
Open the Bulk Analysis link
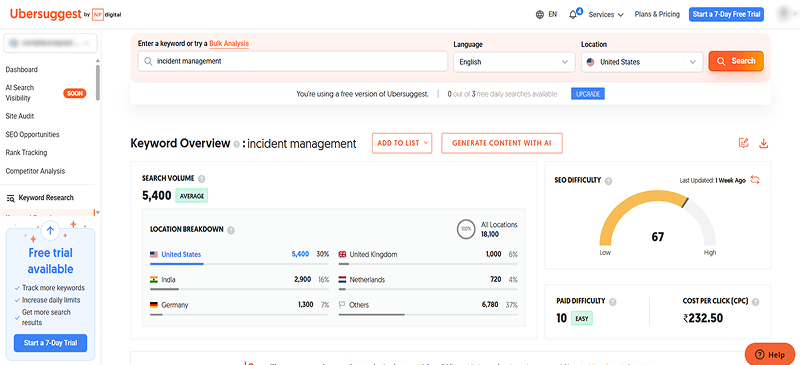[x=229, y=44]
